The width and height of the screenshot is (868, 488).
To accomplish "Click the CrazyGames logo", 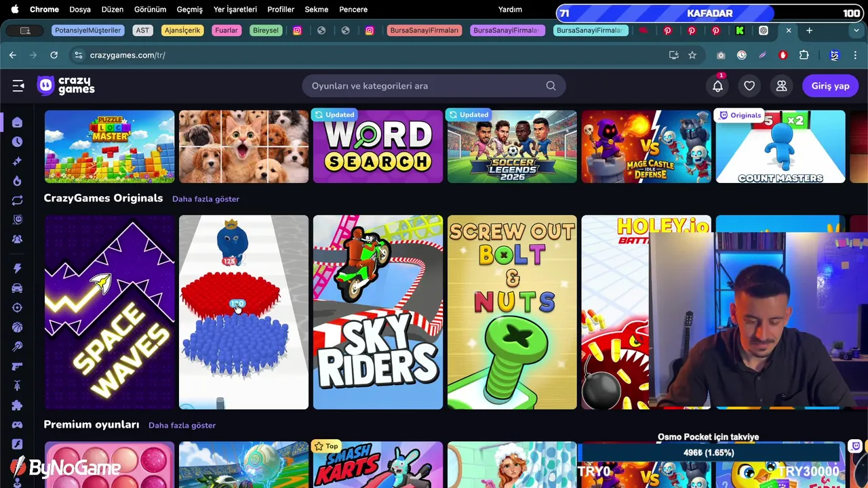I will (66, 85).
